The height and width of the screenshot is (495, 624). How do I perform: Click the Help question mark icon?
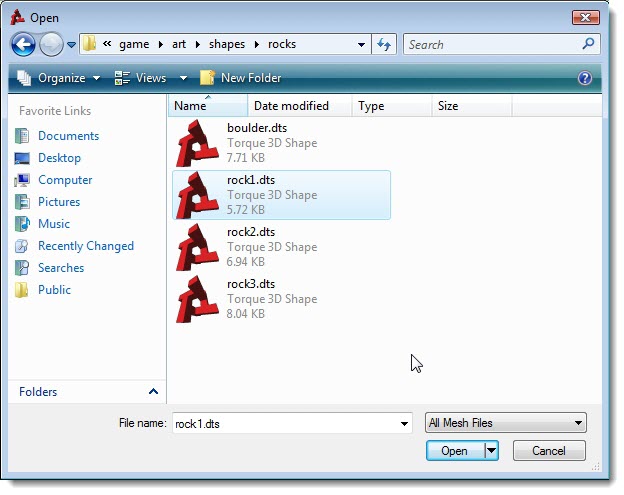click(585, 78)
